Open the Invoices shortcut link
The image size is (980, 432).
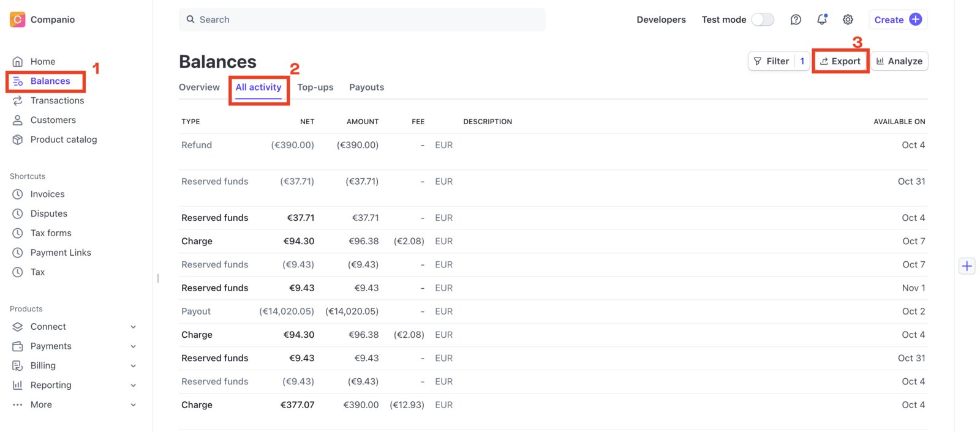48,195
